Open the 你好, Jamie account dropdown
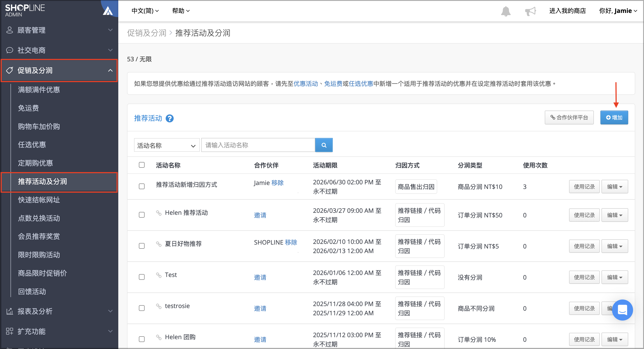This screenshot has height=349, width=644. point(618,11)
